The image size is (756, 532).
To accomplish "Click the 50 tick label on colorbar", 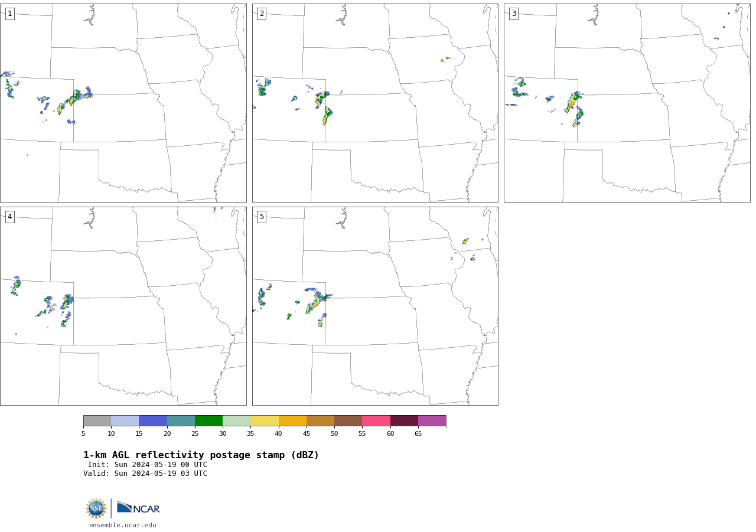I will point(334,434).
